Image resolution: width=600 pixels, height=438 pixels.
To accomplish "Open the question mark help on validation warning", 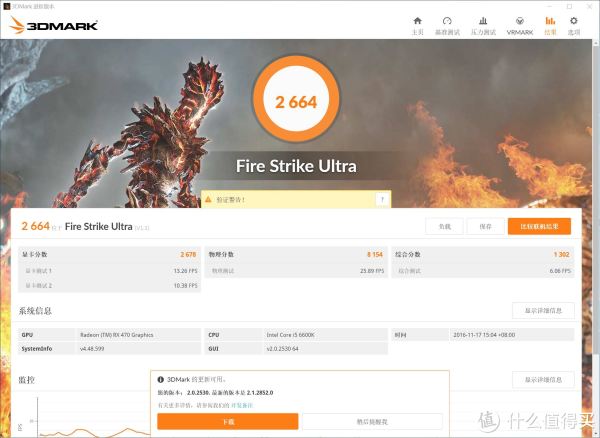I will 382,199.
